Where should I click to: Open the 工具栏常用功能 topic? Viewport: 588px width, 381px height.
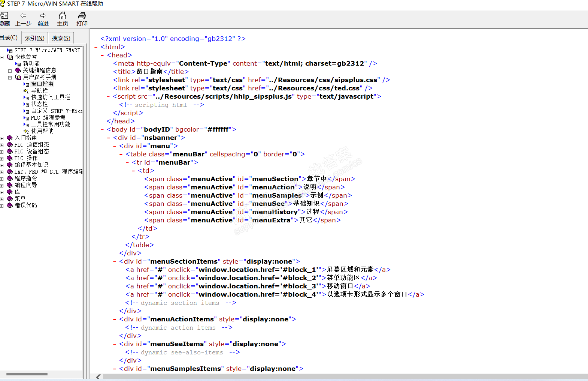(51, 124)
